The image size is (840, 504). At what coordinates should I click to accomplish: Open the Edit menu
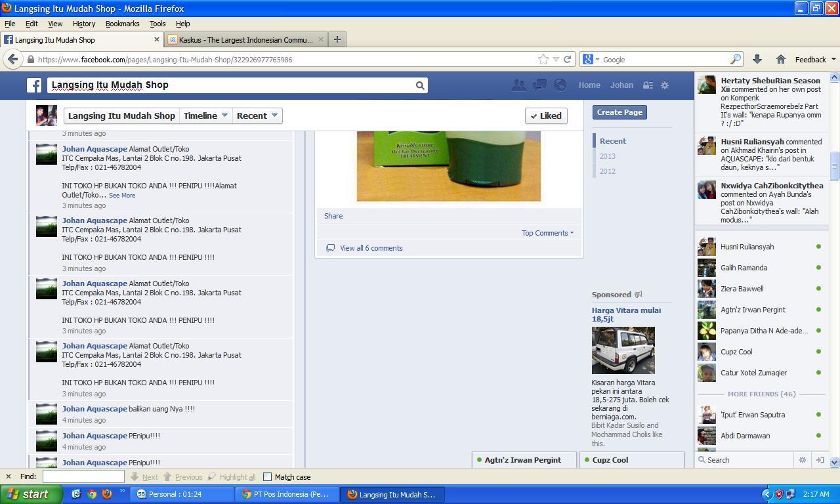[31, 24]
